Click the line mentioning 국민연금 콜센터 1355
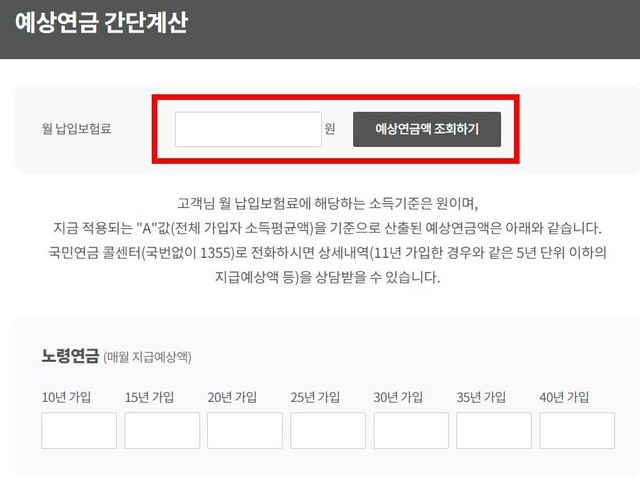 [x=327, y=253]
